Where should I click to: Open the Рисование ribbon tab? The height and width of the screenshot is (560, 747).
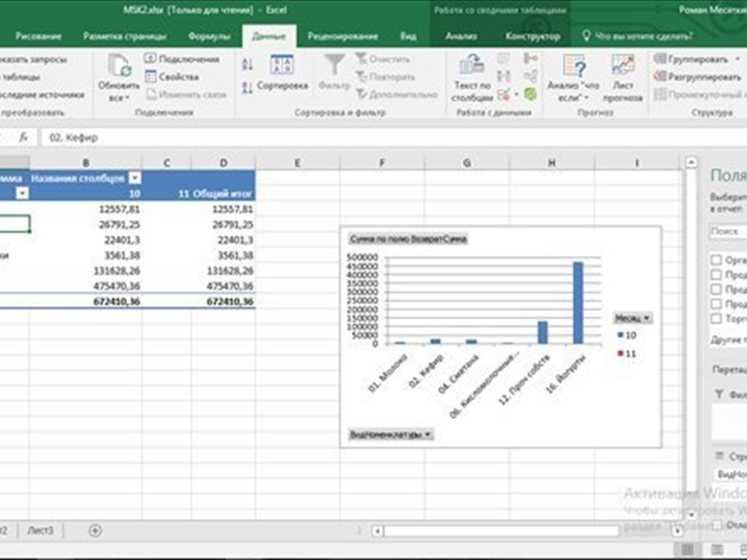pos(38,36)
